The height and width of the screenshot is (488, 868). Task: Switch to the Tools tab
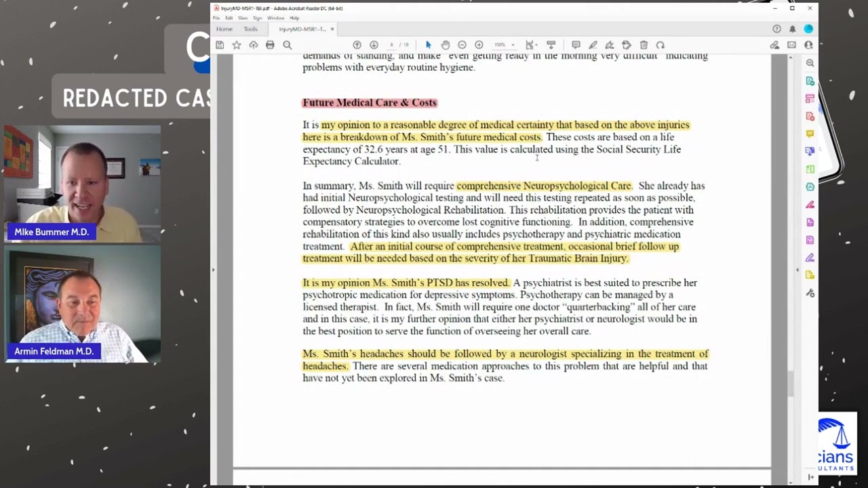[251, 29]
